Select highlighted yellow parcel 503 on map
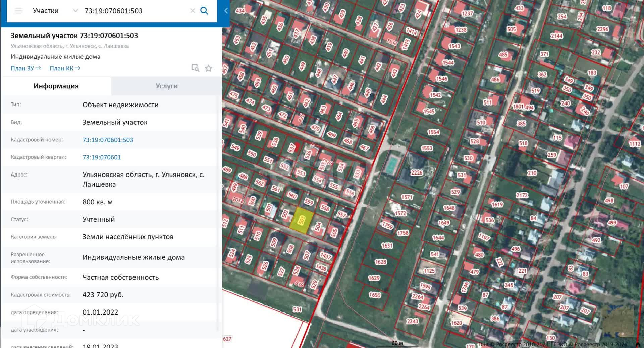The width and height of the screenshot is (644, 348). 302,220
